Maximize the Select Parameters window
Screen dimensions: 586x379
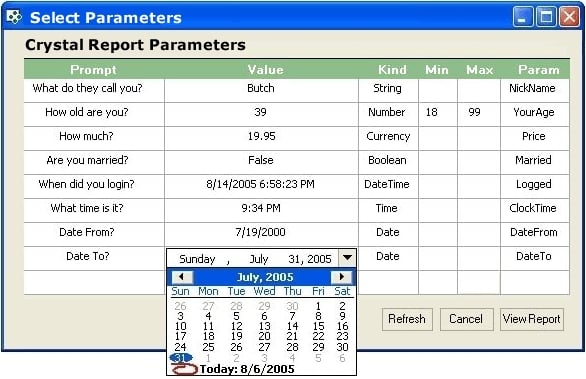coord(546,17)
